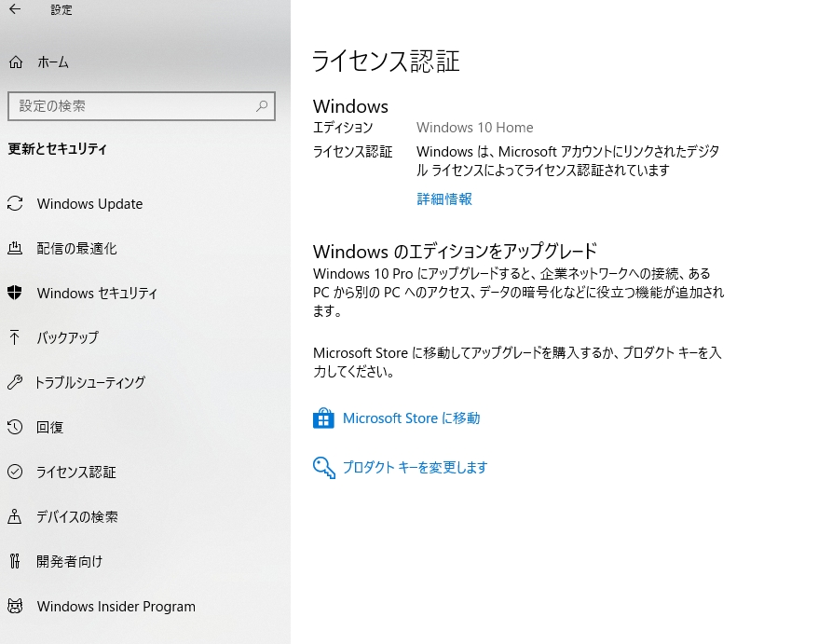The width and height of the screenshot is (832, 644).
Task: Click the Windows 10 Home edition text
Action: (475, 128)
